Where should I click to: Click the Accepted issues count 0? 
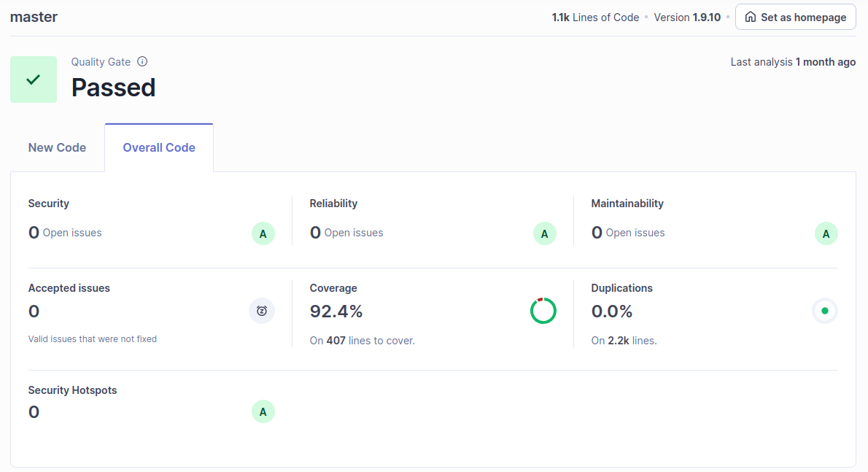[34, 312]
